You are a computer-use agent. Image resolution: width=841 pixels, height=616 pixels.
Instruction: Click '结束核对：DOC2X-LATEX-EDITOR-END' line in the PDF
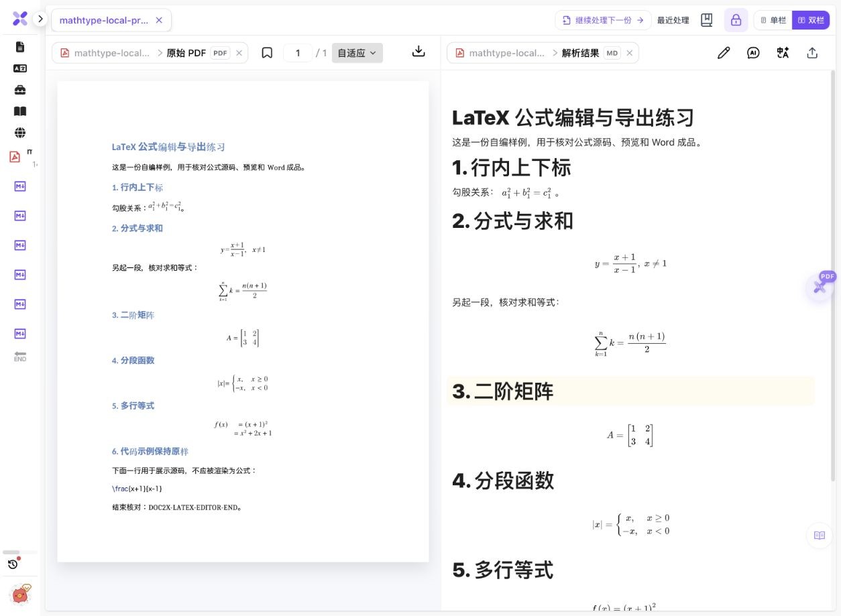click(x=176, y=507)
